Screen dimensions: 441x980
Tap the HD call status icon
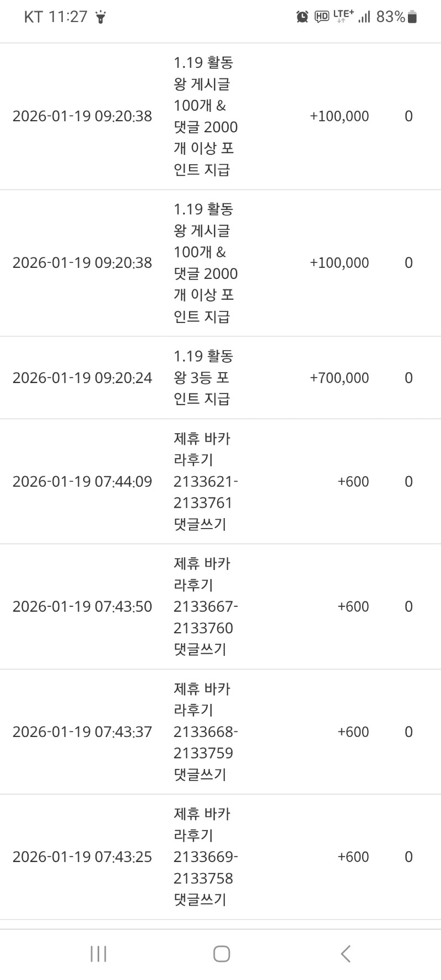point(321,17)
